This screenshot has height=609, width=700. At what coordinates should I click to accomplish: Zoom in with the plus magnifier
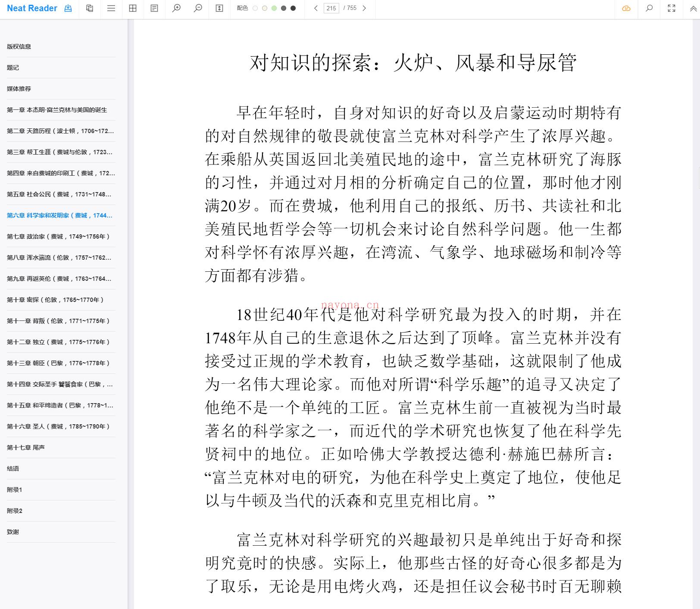[176, 8]
